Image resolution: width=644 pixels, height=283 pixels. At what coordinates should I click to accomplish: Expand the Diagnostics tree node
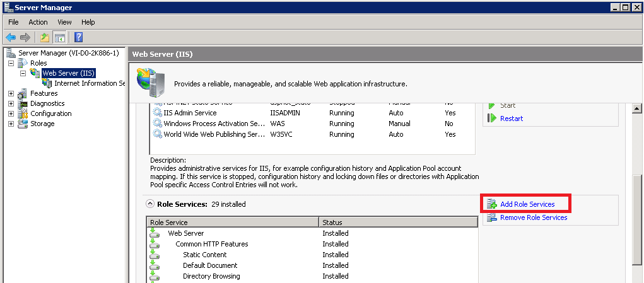11,104
